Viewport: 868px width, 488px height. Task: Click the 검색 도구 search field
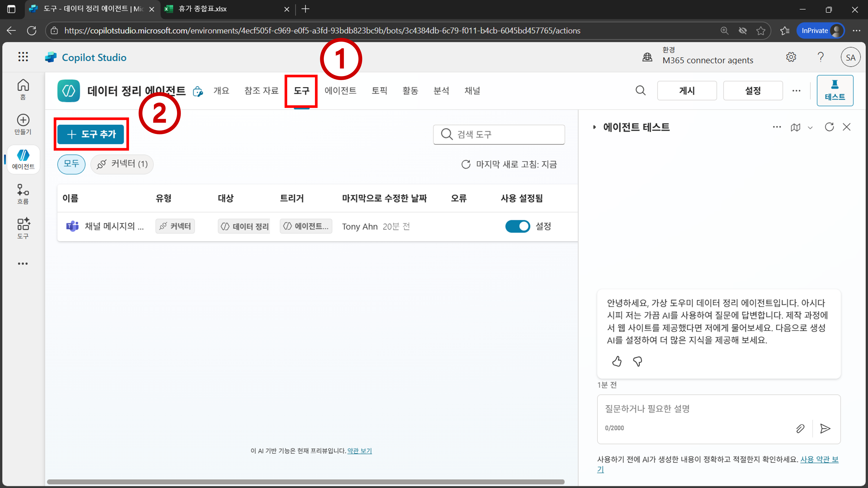click(x=499, y=134)
